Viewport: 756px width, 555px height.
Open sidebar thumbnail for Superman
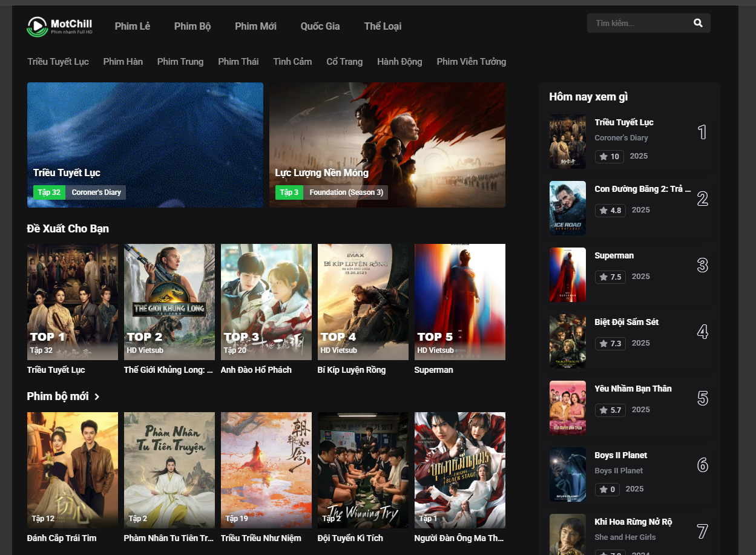click(x=568, y=275)
